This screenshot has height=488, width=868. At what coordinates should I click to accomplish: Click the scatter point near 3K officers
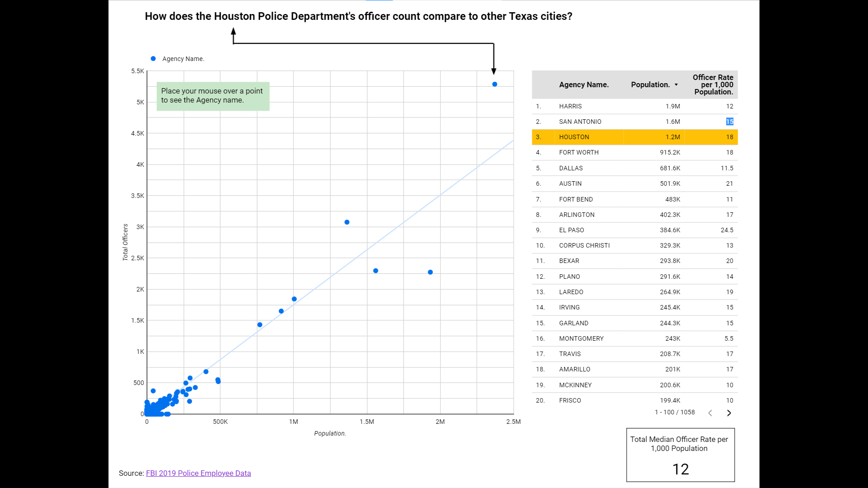point(347,222)
